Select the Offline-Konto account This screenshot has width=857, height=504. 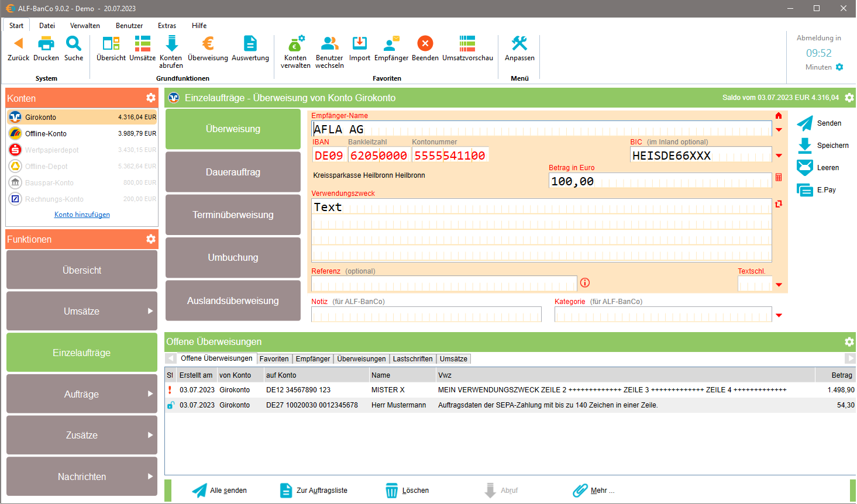[82, 133]
